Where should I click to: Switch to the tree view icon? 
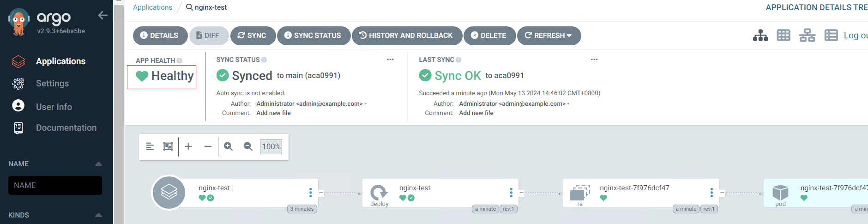[x=760, y=36]
